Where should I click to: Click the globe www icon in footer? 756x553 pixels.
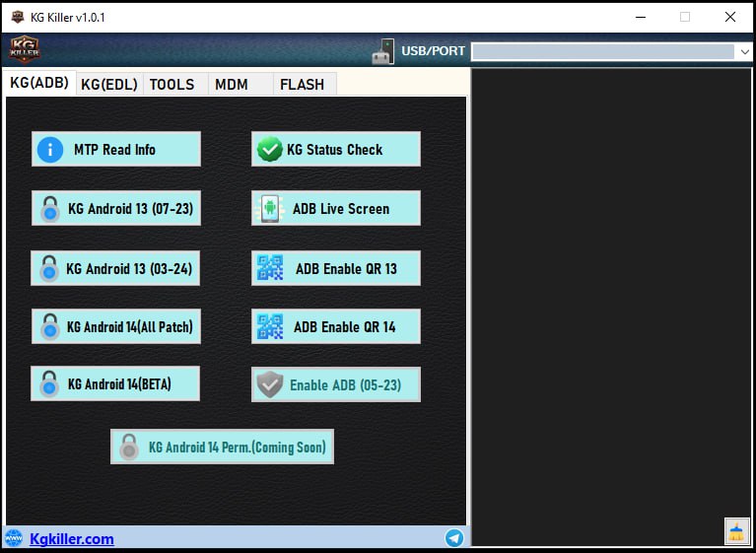click(x=14, y=537)
